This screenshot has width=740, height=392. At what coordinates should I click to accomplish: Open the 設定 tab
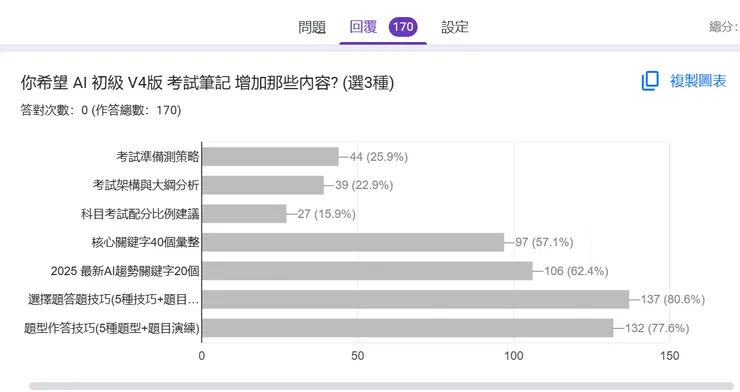(455, 27)
